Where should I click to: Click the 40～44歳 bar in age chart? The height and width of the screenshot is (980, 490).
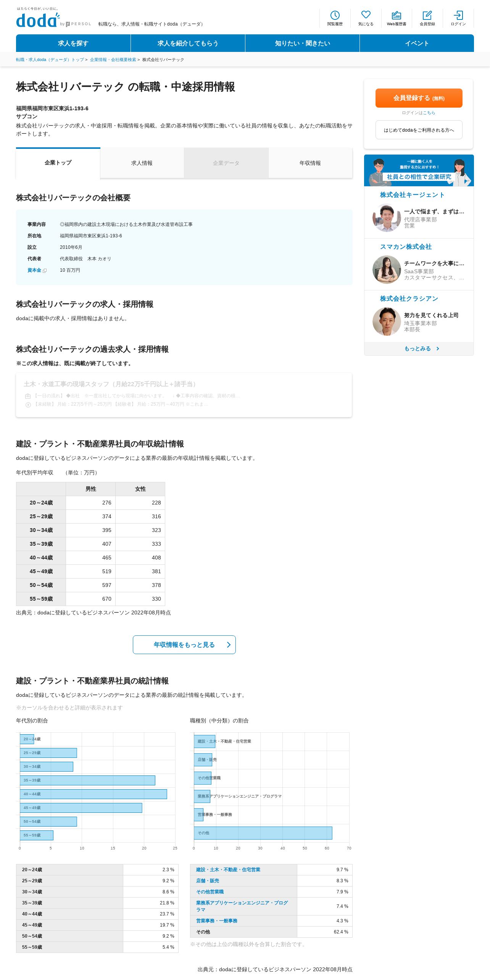click(93, 794)
